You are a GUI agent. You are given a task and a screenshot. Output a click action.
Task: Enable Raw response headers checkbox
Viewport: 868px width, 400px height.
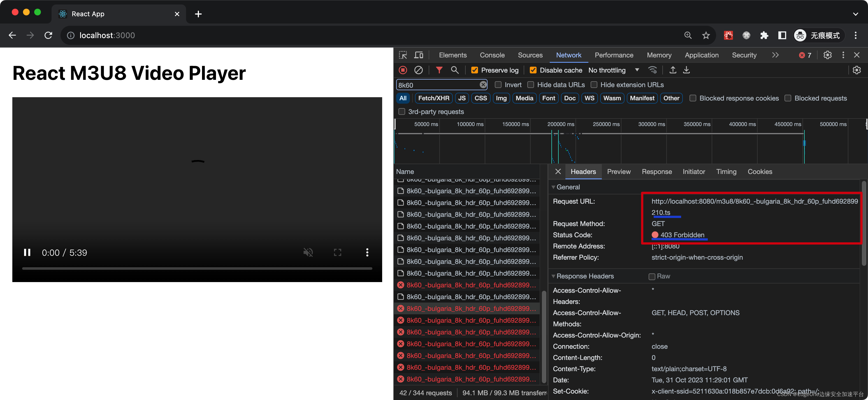coord(652,276)
